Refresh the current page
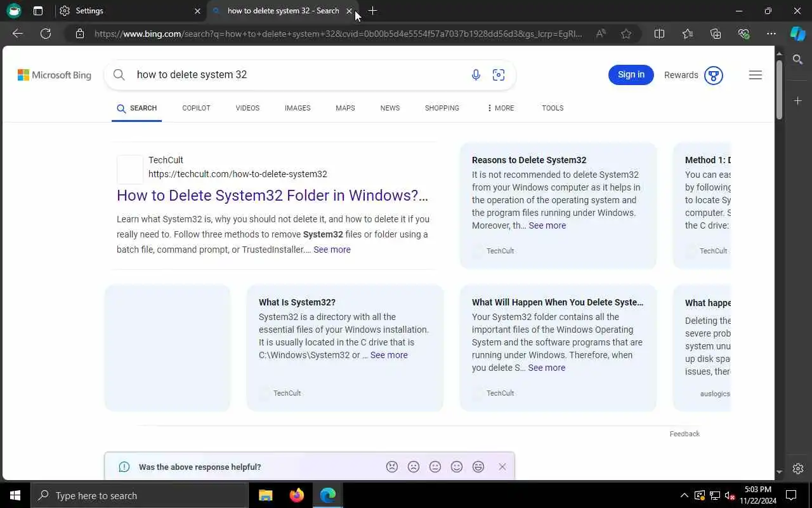Screen dimensions: 812x508 46,34
